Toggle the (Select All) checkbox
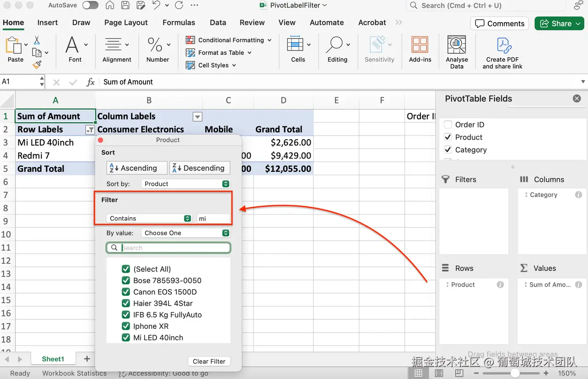The height and width of the screenshot is (379, 588). [x=125, y=269]
